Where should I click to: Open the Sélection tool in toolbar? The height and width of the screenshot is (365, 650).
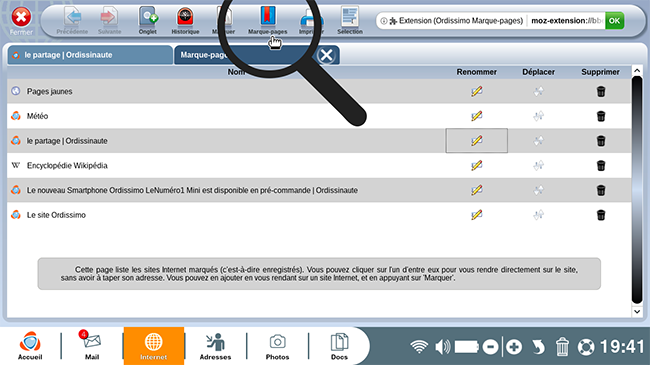coord(350,20)
